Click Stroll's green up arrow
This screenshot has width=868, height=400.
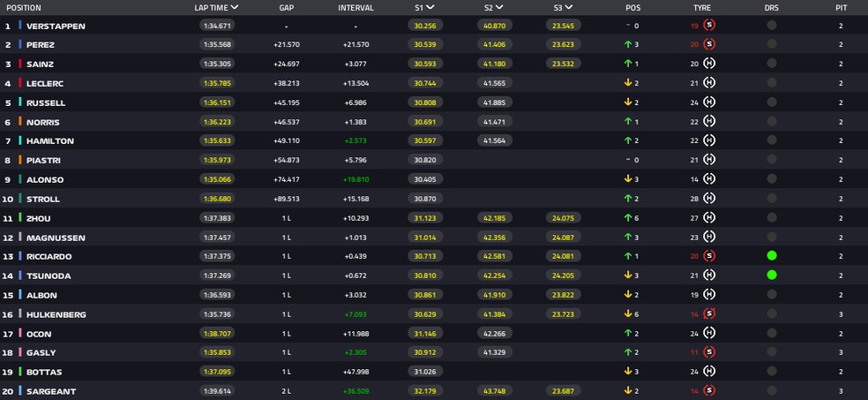click(x=628, y=199)
